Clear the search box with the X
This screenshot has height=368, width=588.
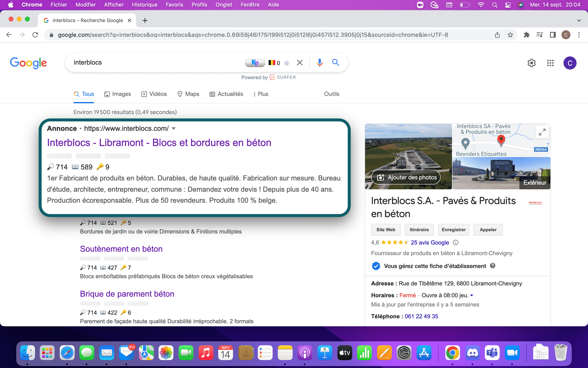300,63
